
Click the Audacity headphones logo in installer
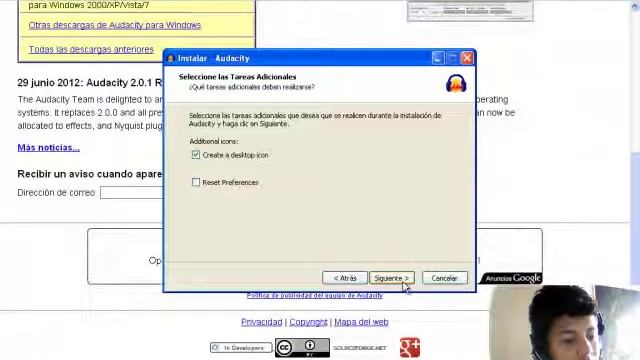(456, 83)
